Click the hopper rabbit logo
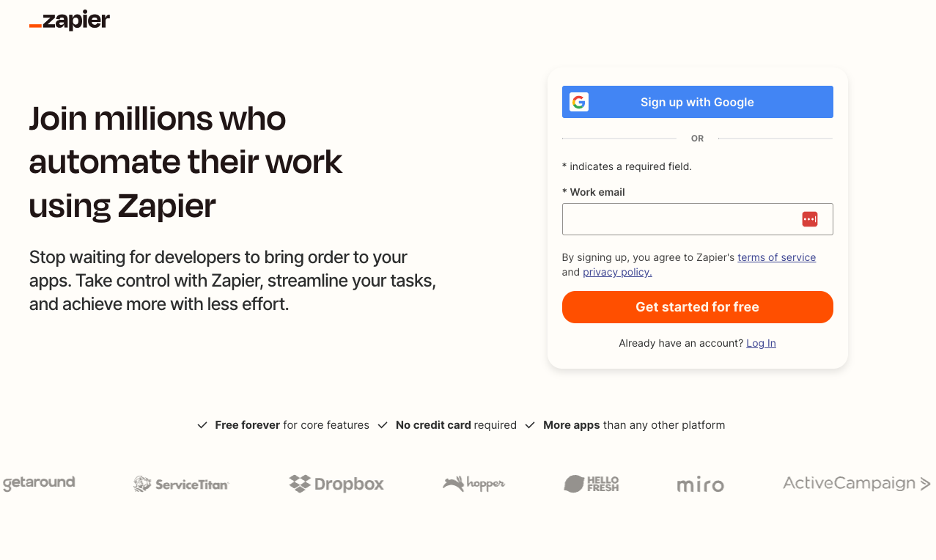 coord(473,484)
